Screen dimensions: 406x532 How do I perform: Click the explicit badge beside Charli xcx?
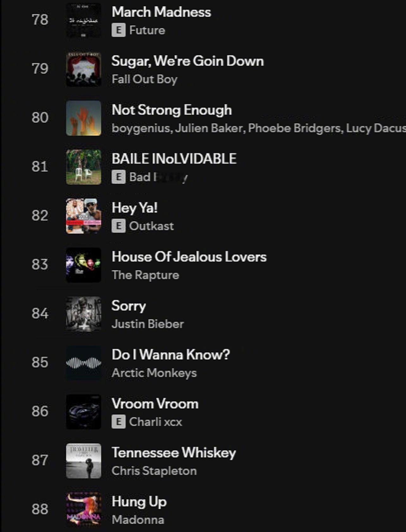tap(119, 422)
